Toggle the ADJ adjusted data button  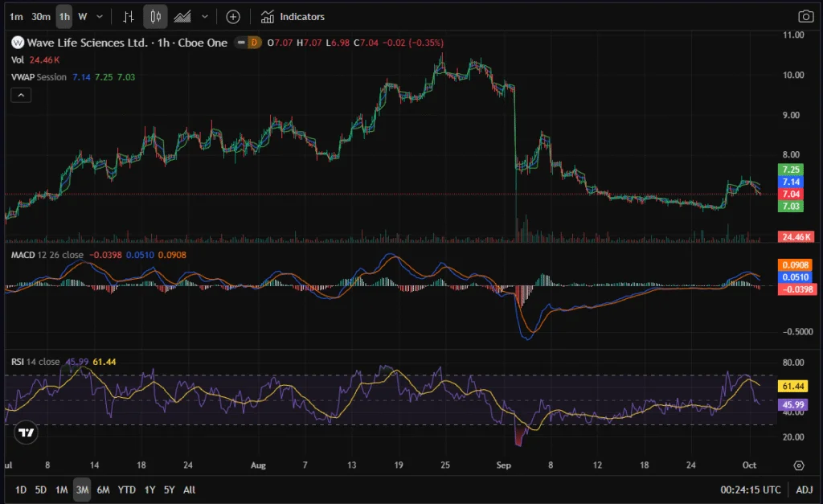point(805,490)
